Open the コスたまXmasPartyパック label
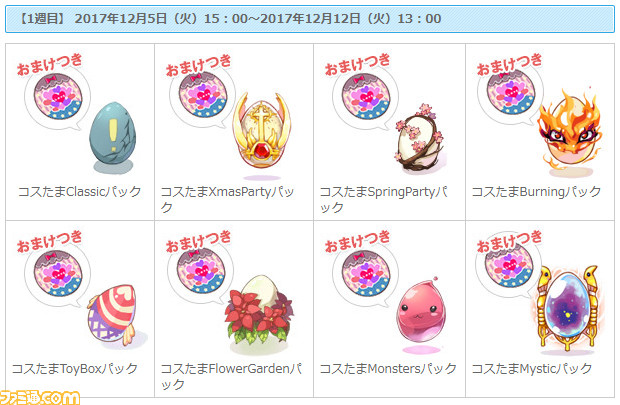The width and height of the screenshot is (620, 405). click(227, 199)
